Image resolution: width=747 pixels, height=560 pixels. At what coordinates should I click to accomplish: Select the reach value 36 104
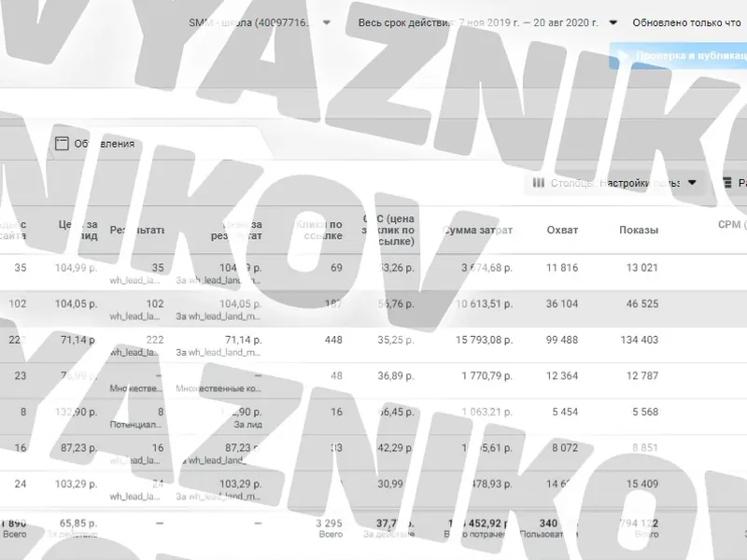pos(562,304)
